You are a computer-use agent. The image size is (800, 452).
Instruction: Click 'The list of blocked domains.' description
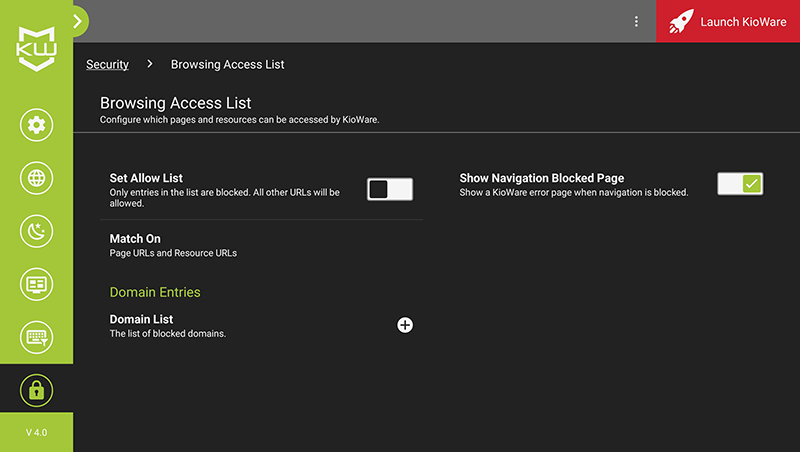[168, 334]
